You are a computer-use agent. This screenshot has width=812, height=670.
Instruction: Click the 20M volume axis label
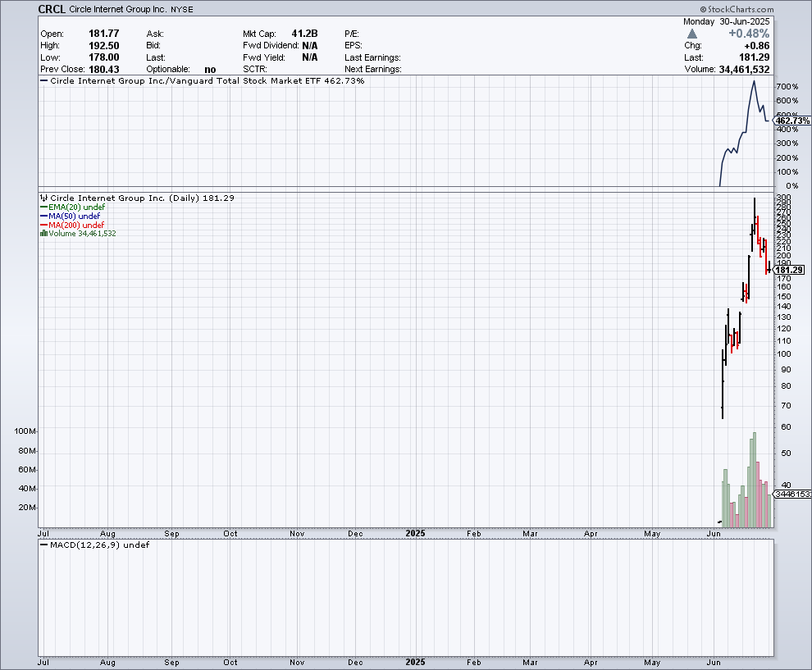coord(27,507)
